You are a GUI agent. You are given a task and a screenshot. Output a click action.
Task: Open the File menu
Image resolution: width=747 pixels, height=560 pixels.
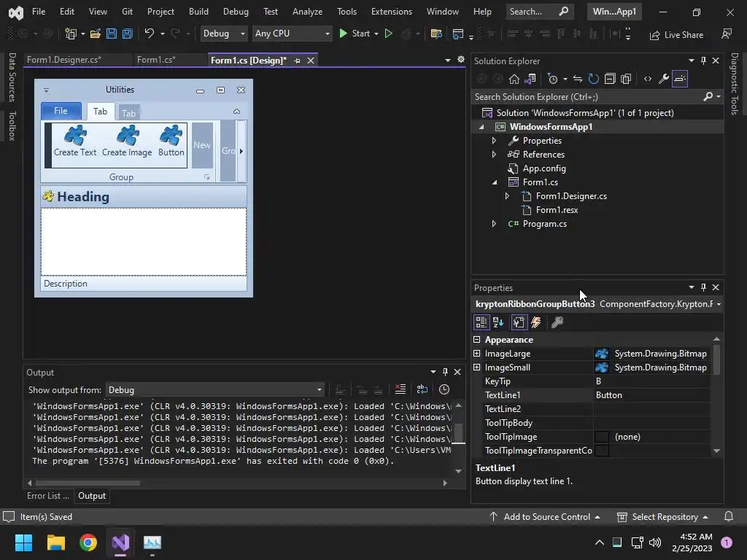(x=39, y=12)
